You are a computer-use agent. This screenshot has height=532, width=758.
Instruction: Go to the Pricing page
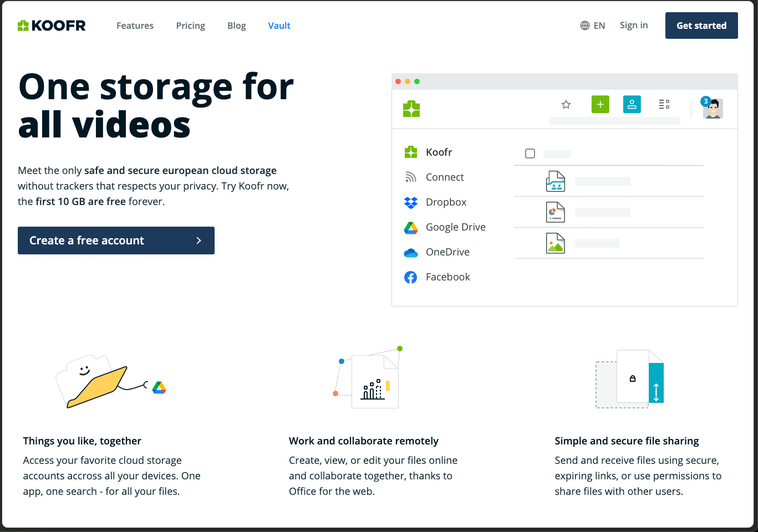(191, 25)
